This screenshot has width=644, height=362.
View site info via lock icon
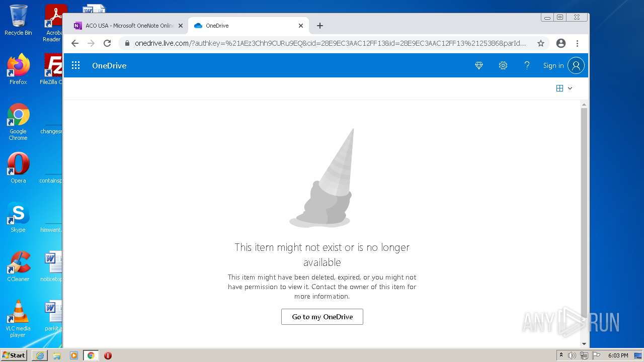(x=127, y=43)
